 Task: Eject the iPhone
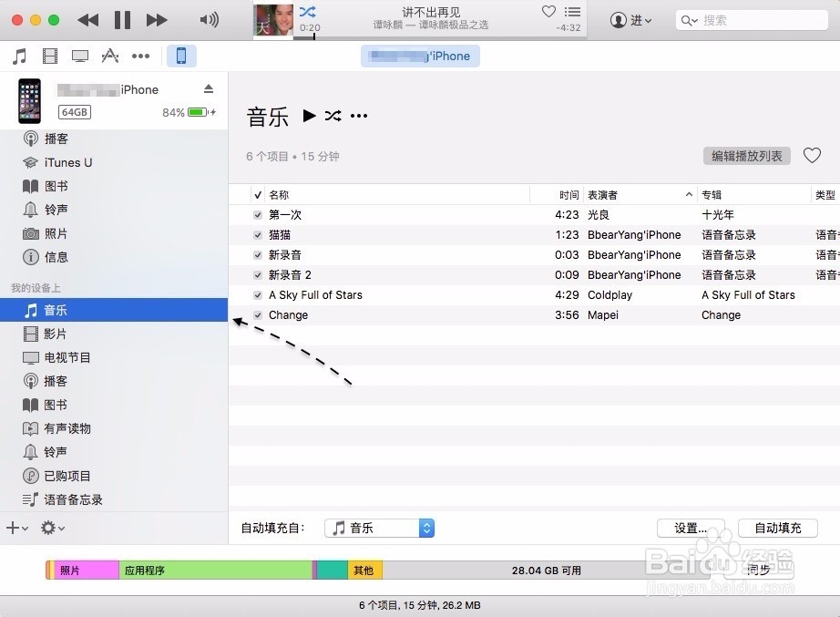pos(209,89)
